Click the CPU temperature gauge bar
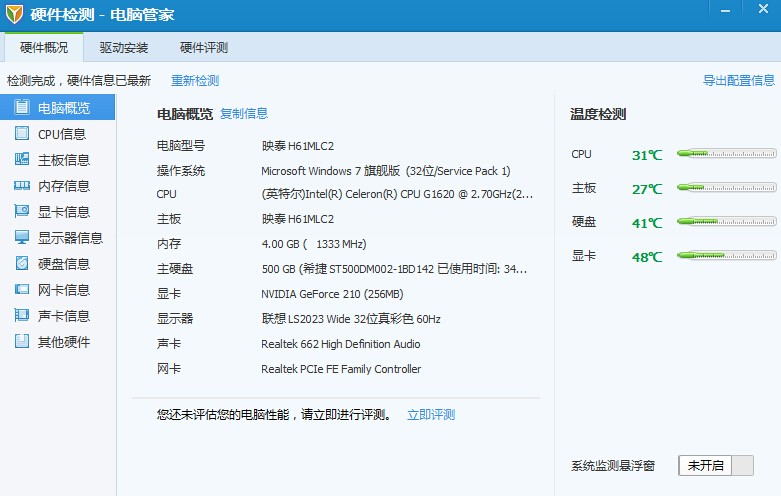This screenshot has height=496, width=781. coord(726,153)
